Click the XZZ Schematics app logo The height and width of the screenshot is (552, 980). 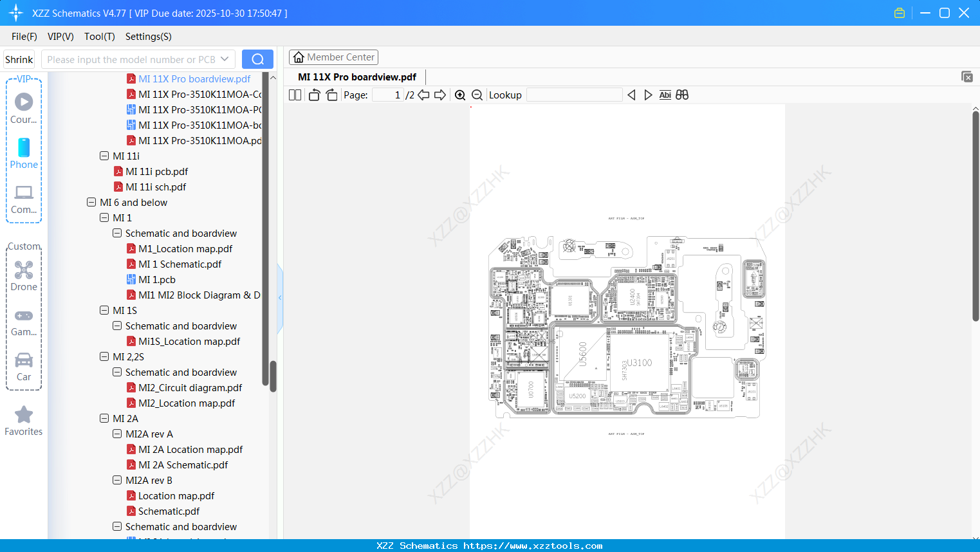point(16,13)
